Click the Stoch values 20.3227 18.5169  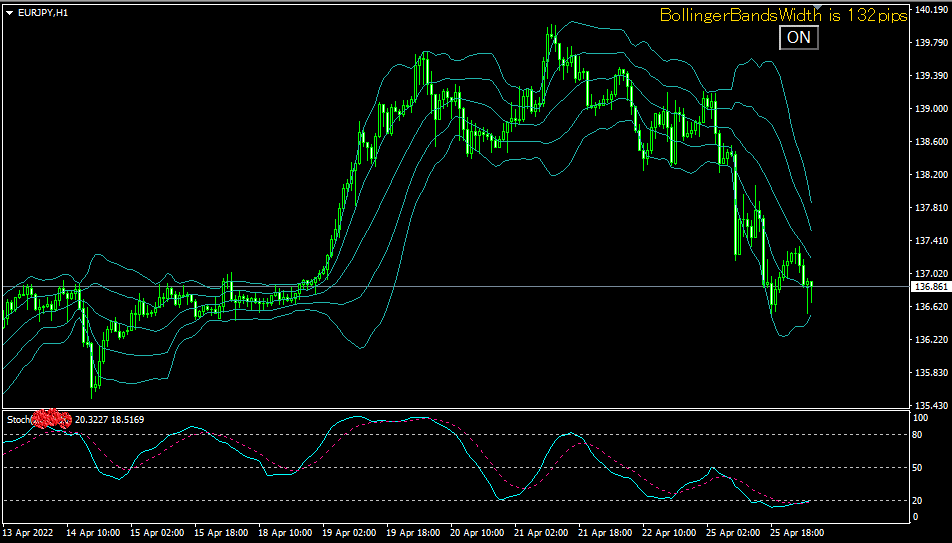tap(109, 420)
